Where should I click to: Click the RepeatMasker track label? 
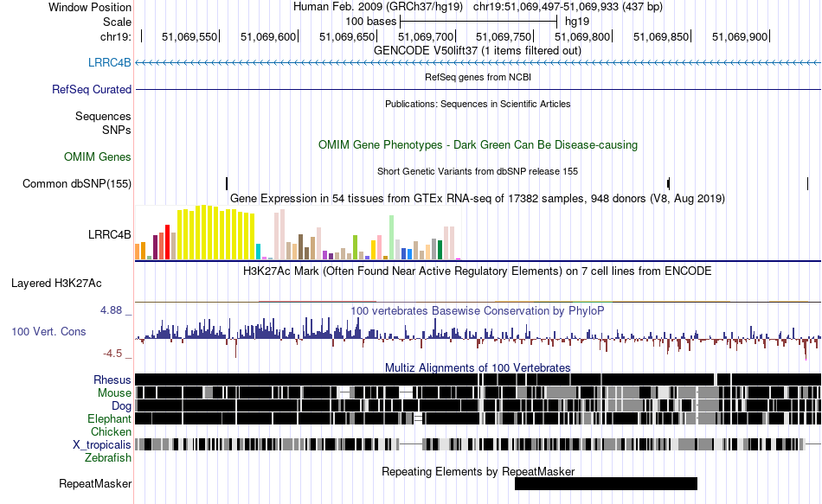pyautogui.click(x=95, y=483)
